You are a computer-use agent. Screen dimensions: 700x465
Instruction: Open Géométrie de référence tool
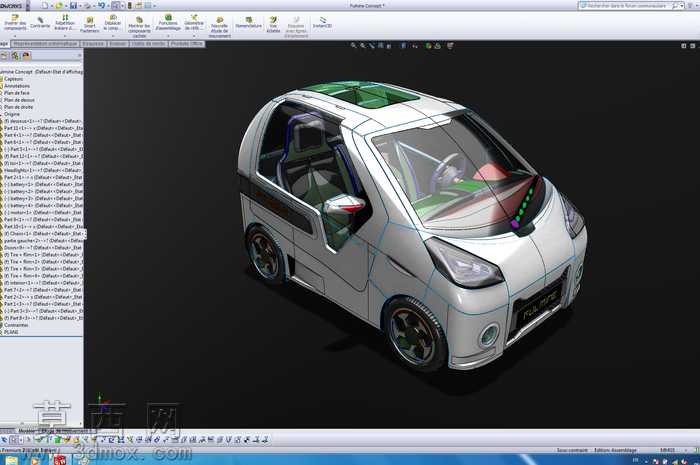click(194, 22)
